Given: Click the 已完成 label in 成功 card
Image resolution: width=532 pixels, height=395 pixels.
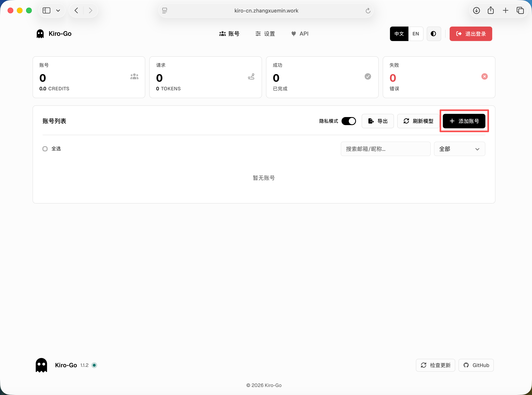Looking at the screenshot, I should (280, 89).
